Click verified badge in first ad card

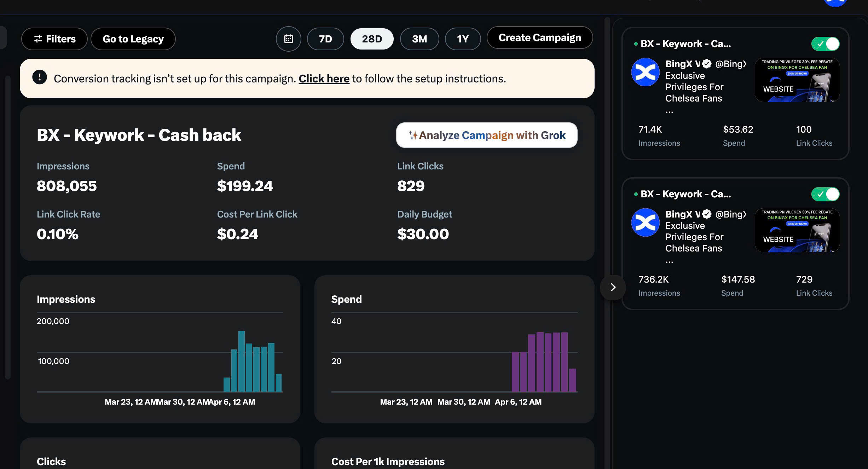pos(707,64)
